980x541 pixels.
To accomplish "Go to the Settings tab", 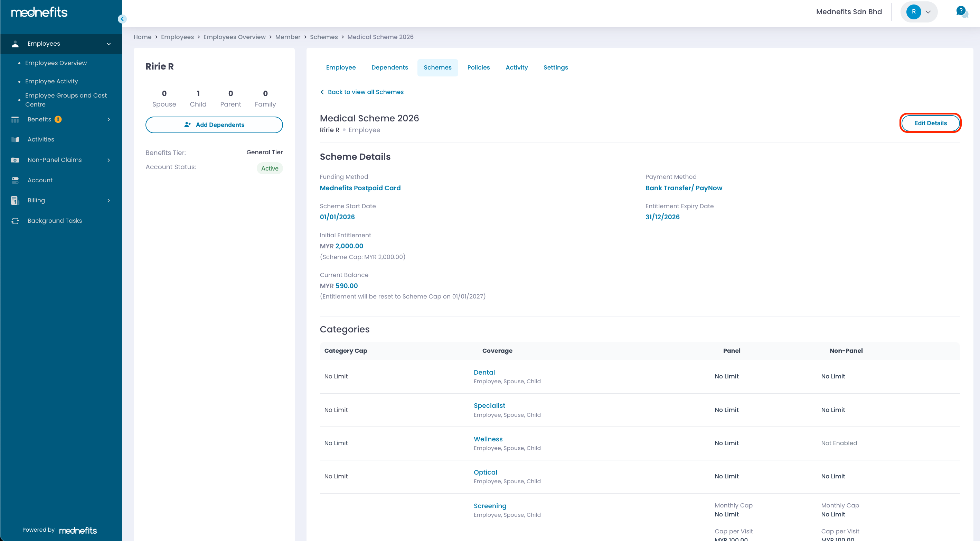I will click(x=555, y=67).
